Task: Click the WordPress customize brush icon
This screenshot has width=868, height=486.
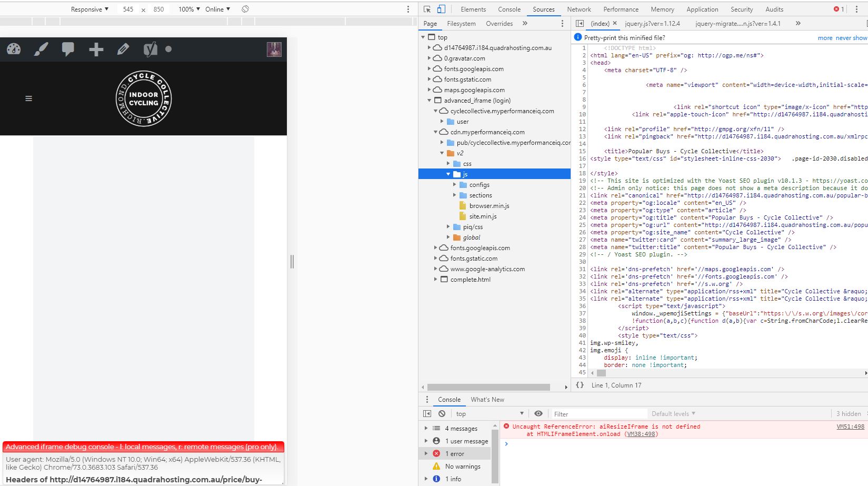Action: tap(41, 49)
